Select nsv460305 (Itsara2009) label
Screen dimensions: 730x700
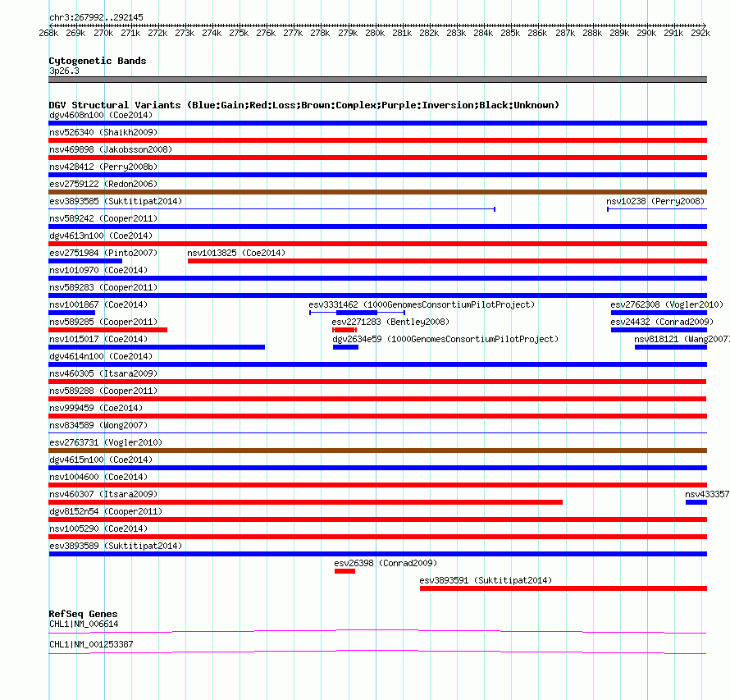click(103, 373)
